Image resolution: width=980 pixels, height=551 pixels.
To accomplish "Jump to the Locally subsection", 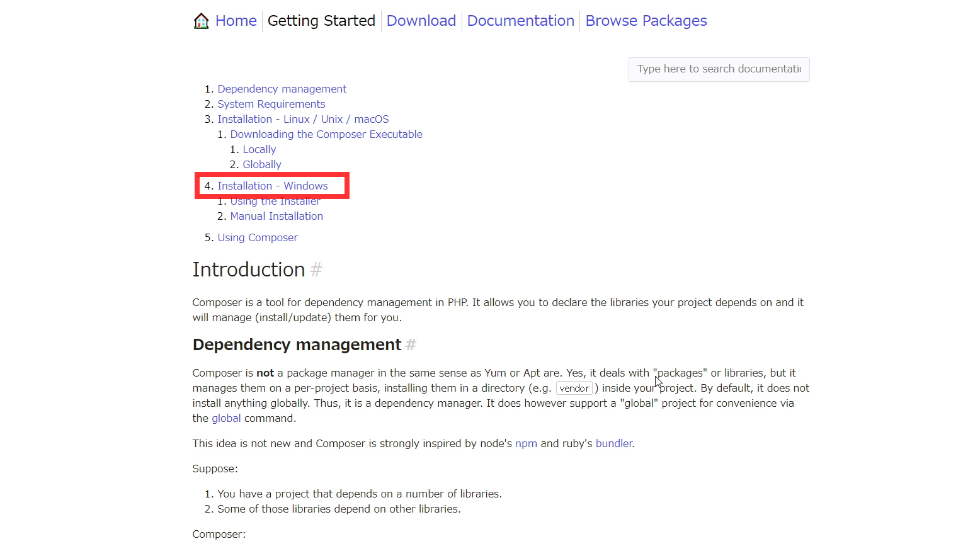I will [259, 149].
